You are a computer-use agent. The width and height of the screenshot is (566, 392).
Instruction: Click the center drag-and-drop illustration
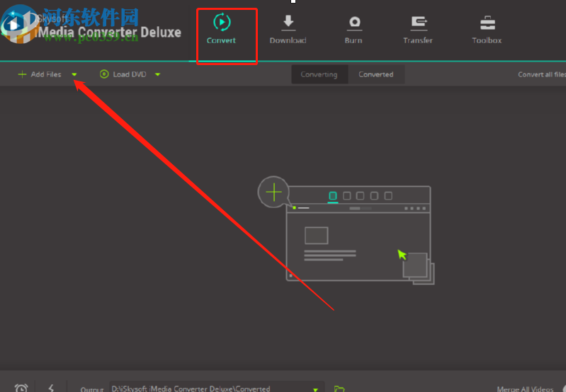[x=346, y=231]
